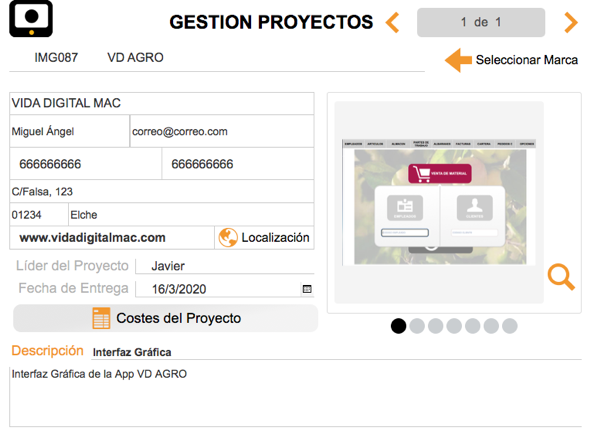Click the orange Seleccionar Marca arrow
The width and height of the screenshot is (591, 428).
point(458,60)
